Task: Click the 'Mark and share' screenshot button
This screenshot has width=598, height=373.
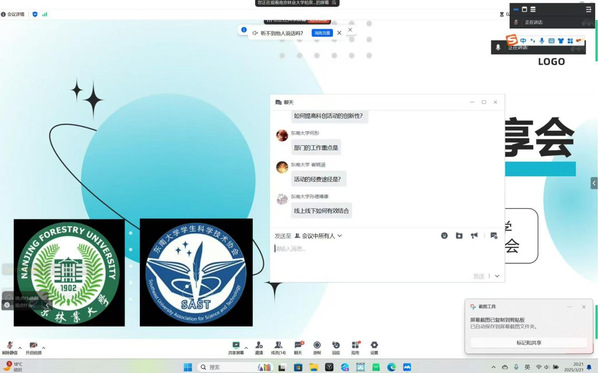Action: 529,342
